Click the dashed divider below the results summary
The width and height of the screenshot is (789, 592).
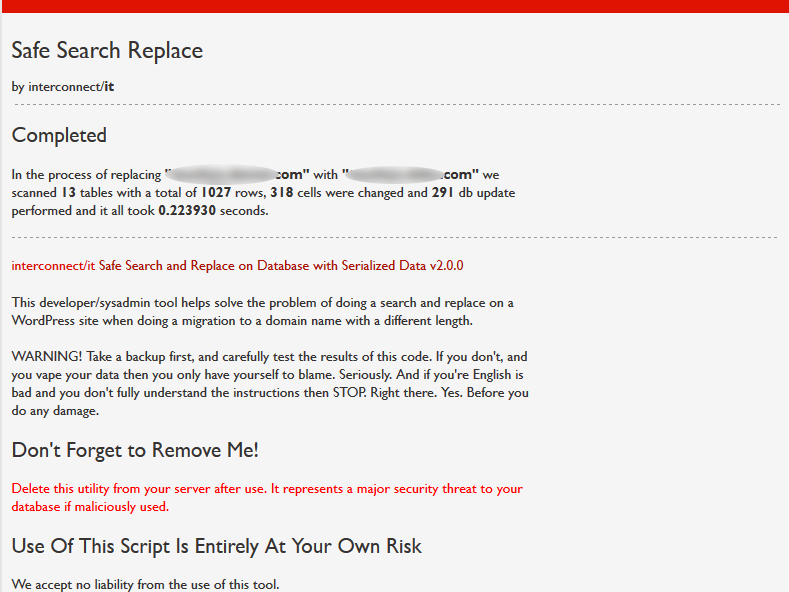point(394,237)
